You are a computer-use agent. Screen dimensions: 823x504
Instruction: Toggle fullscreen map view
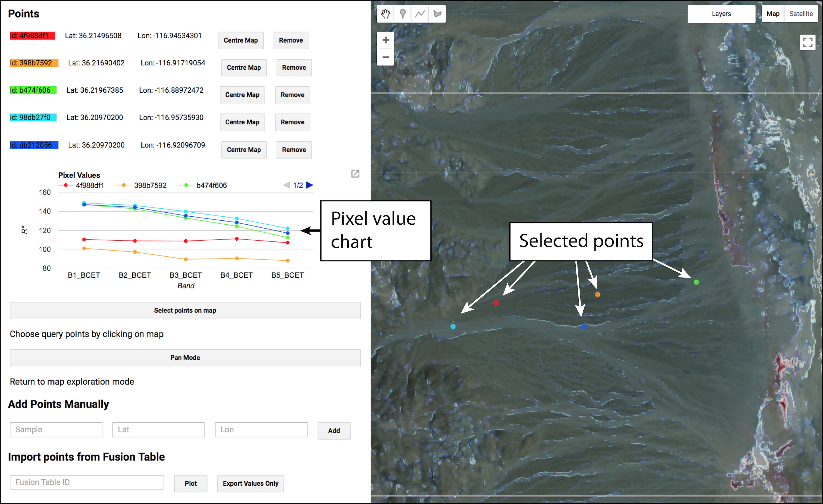click(808, 43)
